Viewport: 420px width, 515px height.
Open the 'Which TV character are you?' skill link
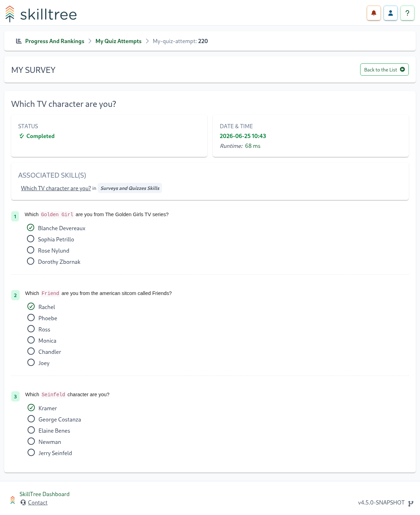click(56, 188)
